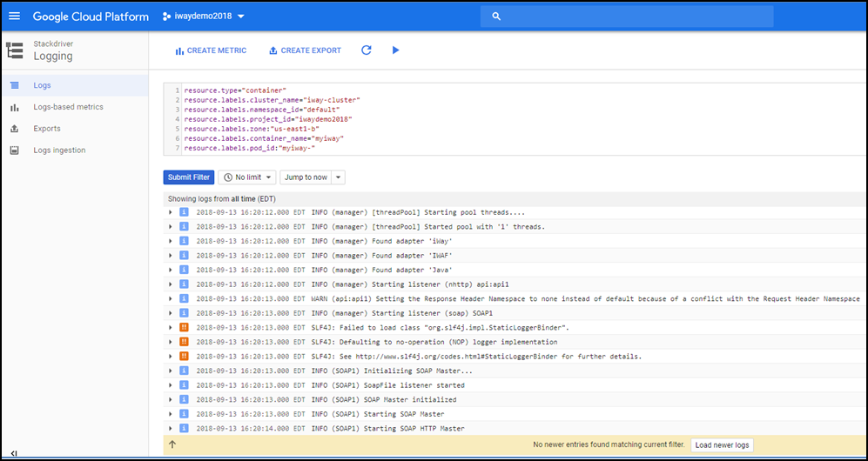The width and height of the screenshot is (868, 461).
Task: Expand the 'Starting SOAP HTTP Master' entry
Action: click(x=170, y=428)
